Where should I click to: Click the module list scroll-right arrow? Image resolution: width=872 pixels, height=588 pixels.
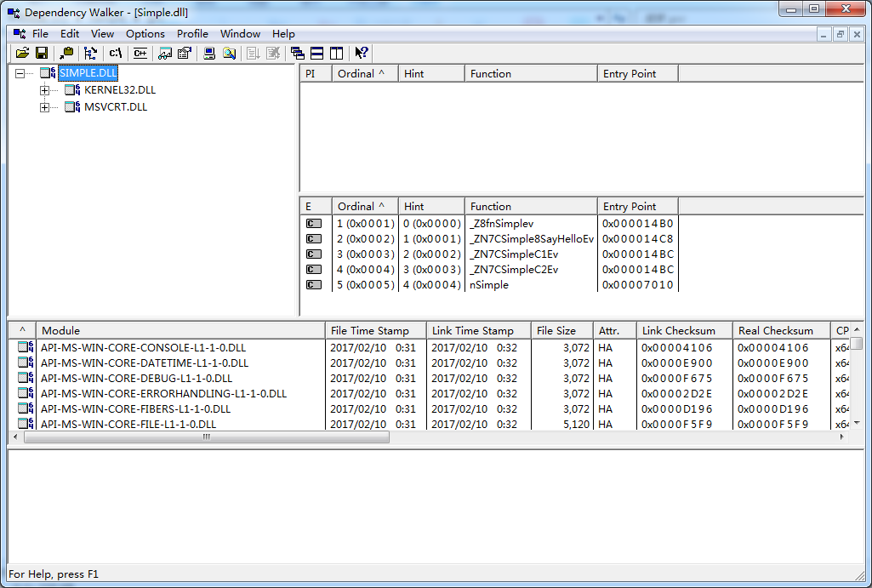click(x=842, y=437)
